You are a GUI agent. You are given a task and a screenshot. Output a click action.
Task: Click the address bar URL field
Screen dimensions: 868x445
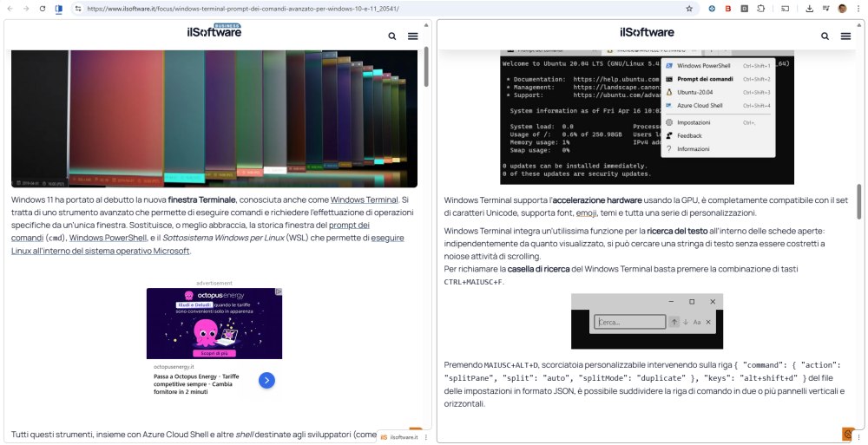pyautogui.click(x=382, y=9)
